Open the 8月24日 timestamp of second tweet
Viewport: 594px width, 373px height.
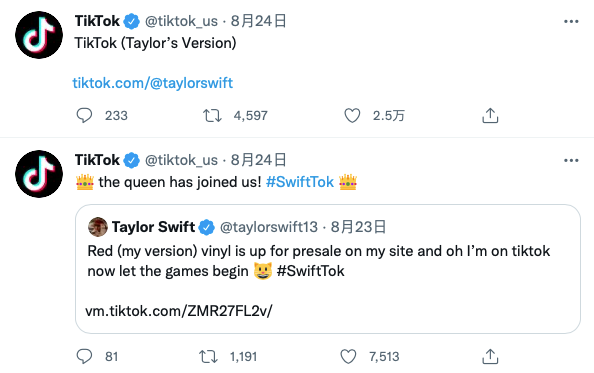258,160
